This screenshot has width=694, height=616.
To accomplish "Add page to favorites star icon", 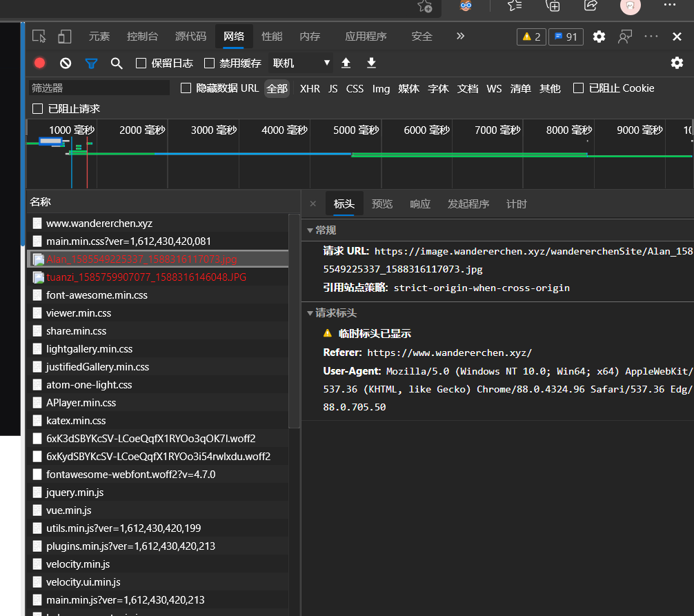I will (425, 6).
